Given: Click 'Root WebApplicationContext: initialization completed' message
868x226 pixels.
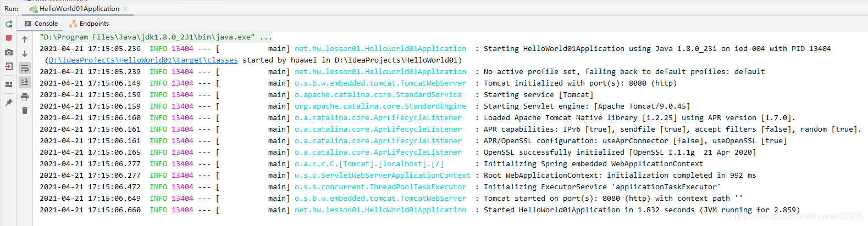Looking at the screenshot, I should click(x=620, y=176).
